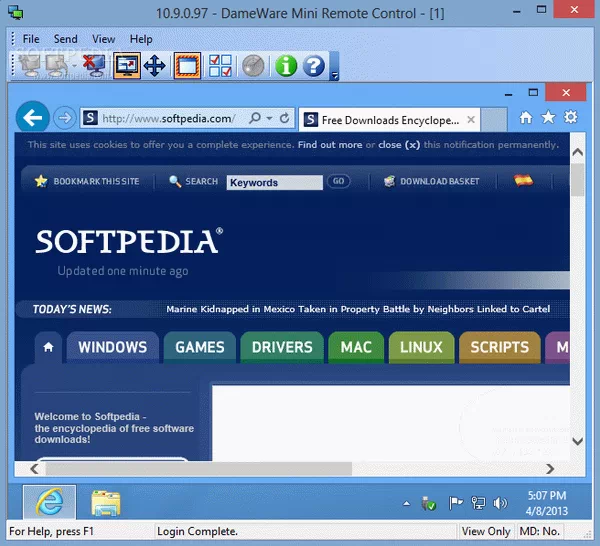
Task: Click the blue question mark help icon
Action: point(314,66)
